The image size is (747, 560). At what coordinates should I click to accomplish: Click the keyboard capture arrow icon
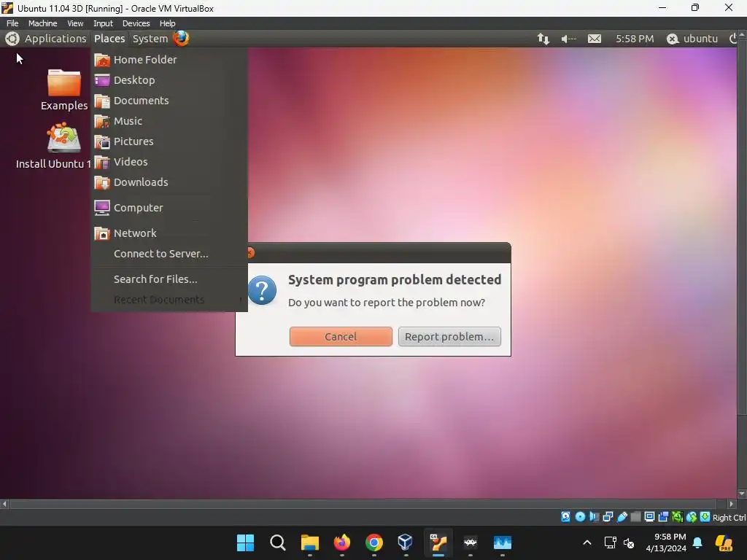[705, 517]
